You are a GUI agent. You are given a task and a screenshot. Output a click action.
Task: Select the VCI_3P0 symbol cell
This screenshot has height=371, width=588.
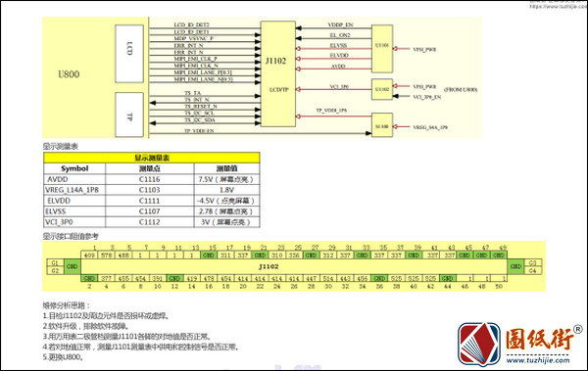pyautogui.click(x=74, y=222)
